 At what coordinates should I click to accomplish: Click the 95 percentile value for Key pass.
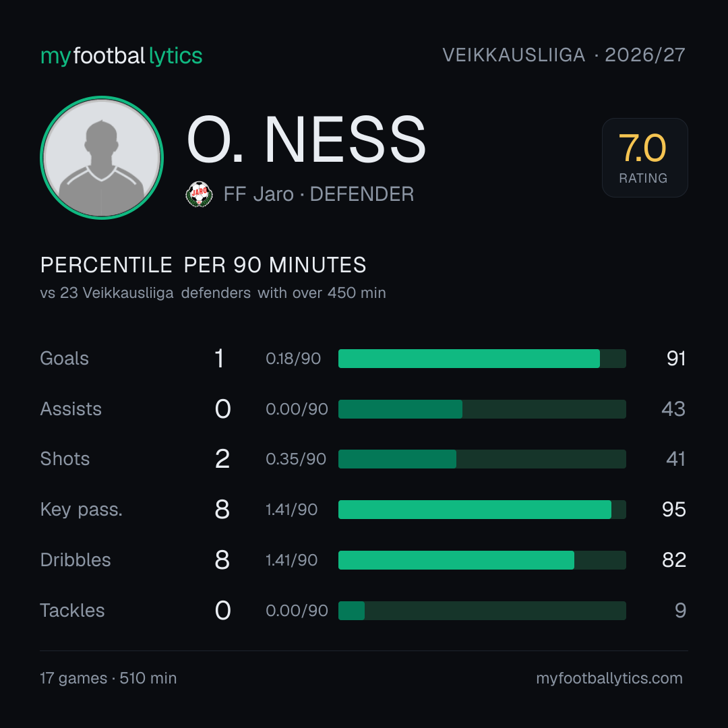[673, 510]
